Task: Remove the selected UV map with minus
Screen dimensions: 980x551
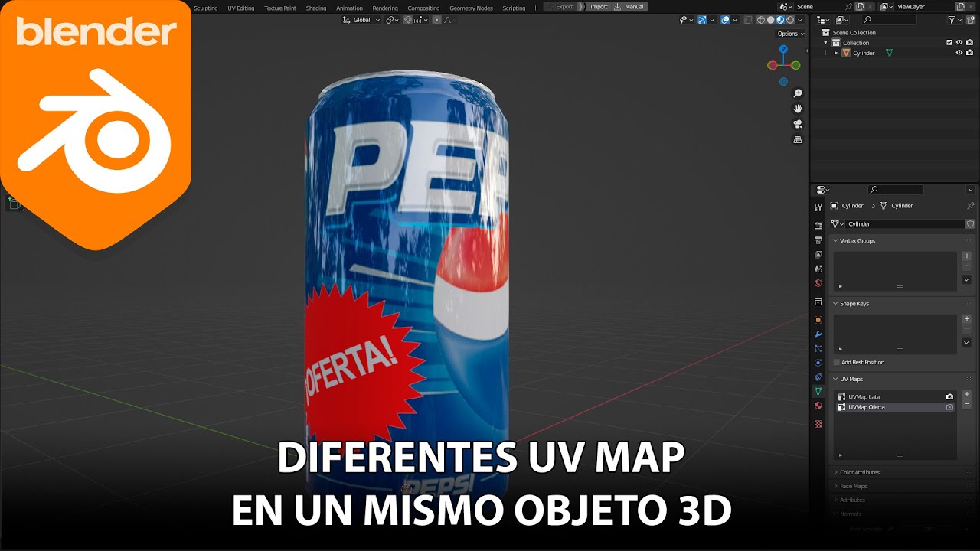Action: [x=966, y=404]
